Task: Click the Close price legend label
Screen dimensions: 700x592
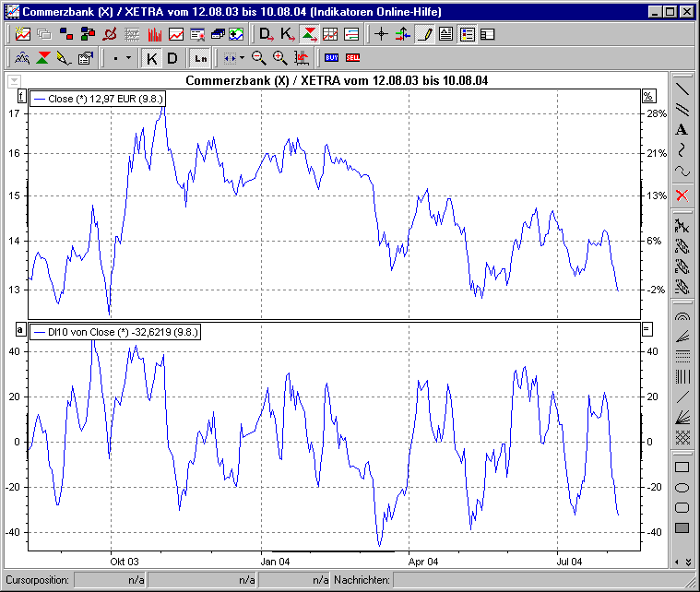Action: tap(98, 98)
